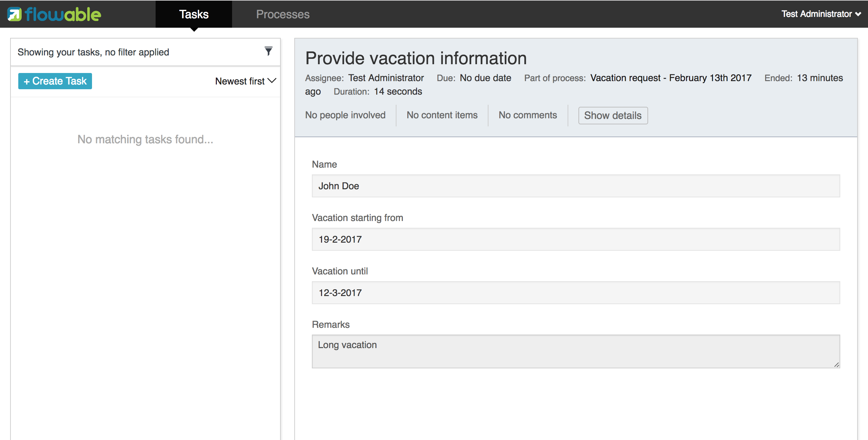Click the Remarks text area
The width and height of the screenshot is (868, 440).
576,351
